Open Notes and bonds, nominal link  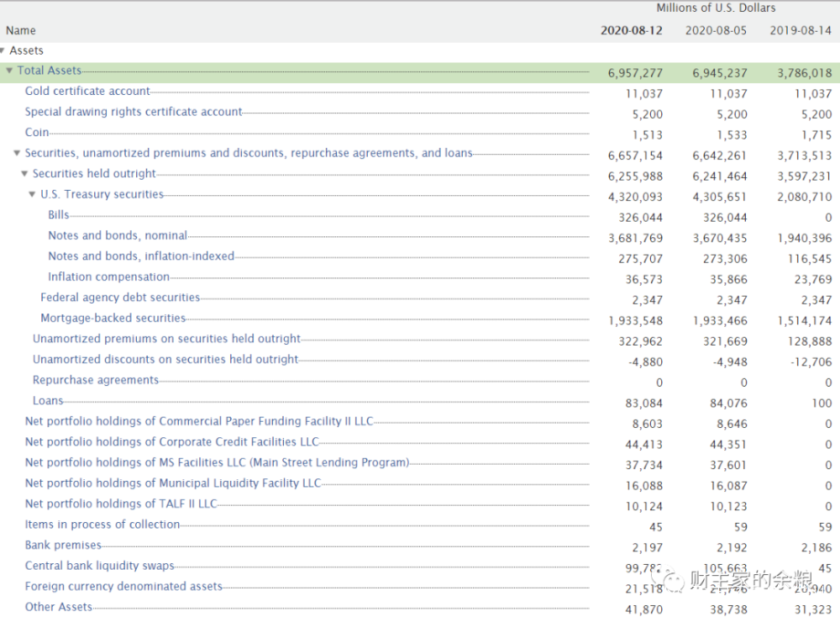pos(118,235)
